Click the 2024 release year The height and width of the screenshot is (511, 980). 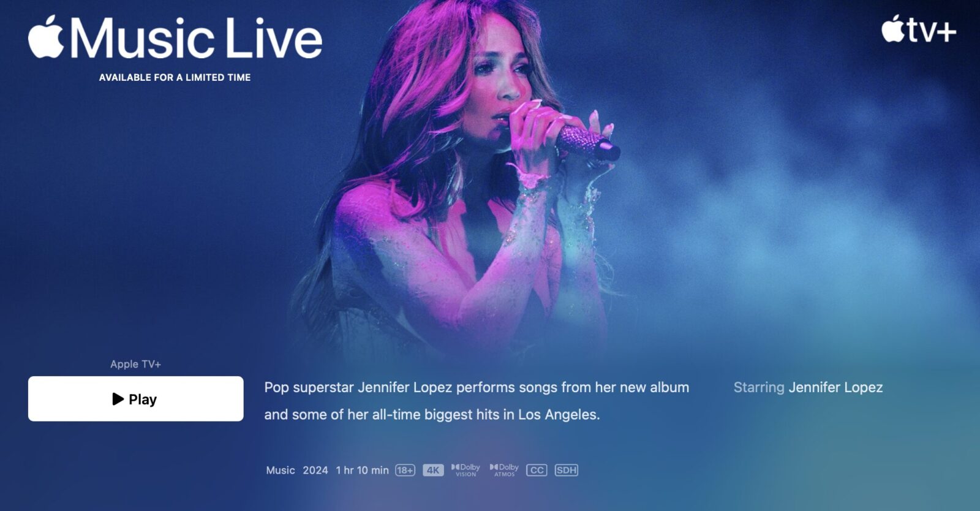315,470
